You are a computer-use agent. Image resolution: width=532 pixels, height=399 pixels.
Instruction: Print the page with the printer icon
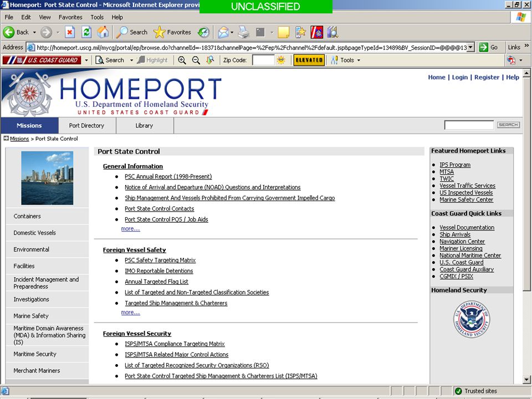click(x=243, y=32)
